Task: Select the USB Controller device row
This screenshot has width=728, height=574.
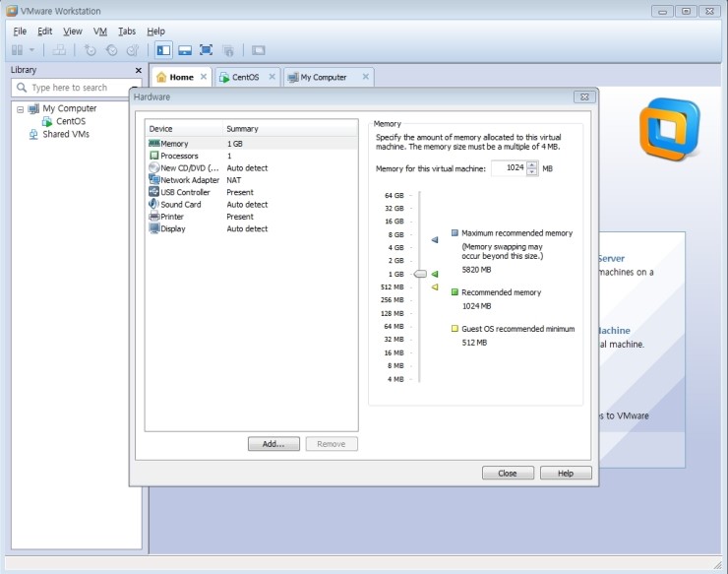Action: [x=252, y=192]
